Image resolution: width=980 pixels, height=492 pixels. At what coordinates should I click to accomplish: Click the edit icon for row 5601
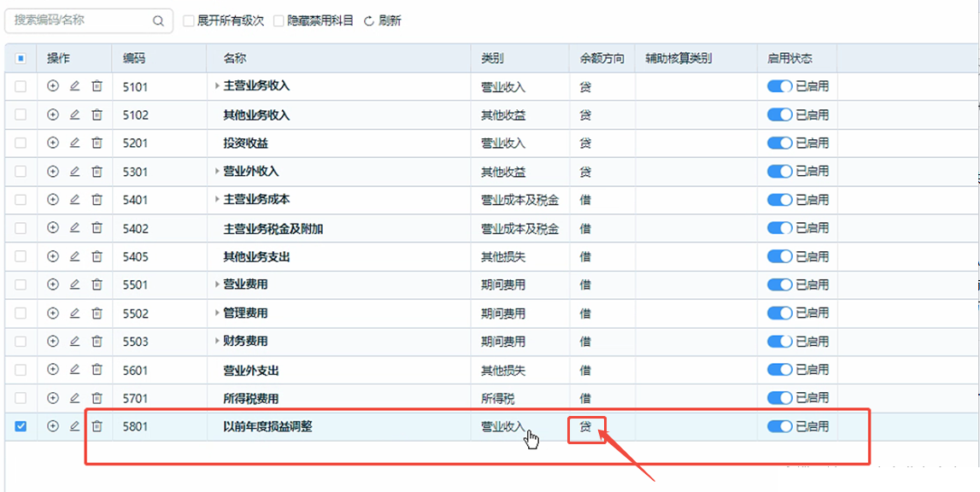(74, 370)
